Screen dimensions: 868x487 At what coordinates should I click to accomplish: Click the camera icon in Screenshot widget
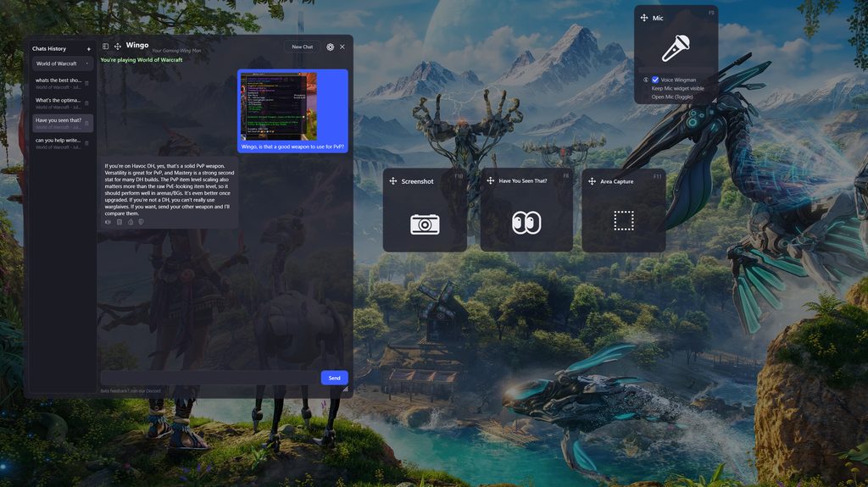[425, 224]
